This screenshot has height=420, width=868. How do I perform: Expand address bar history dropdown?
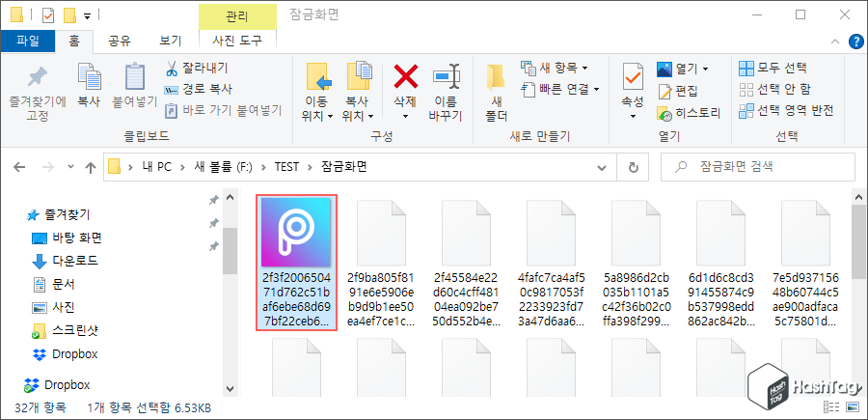601,167
